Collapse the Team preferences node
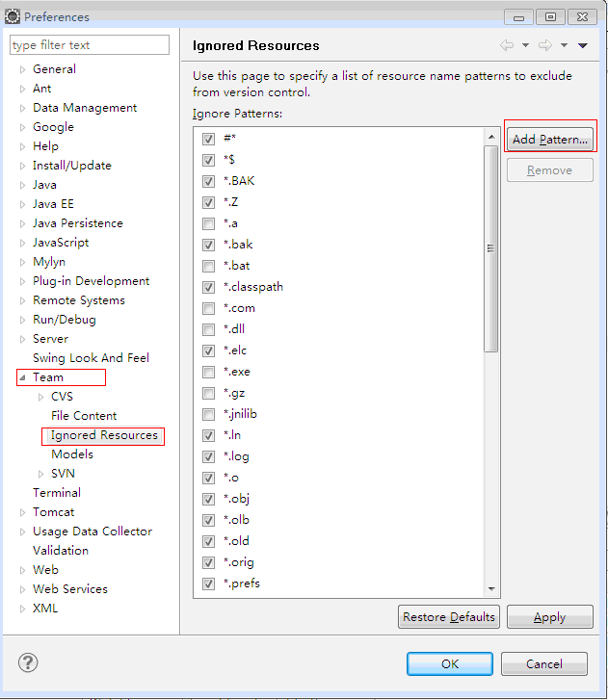 pyautogui.click(x=22, y=377)
